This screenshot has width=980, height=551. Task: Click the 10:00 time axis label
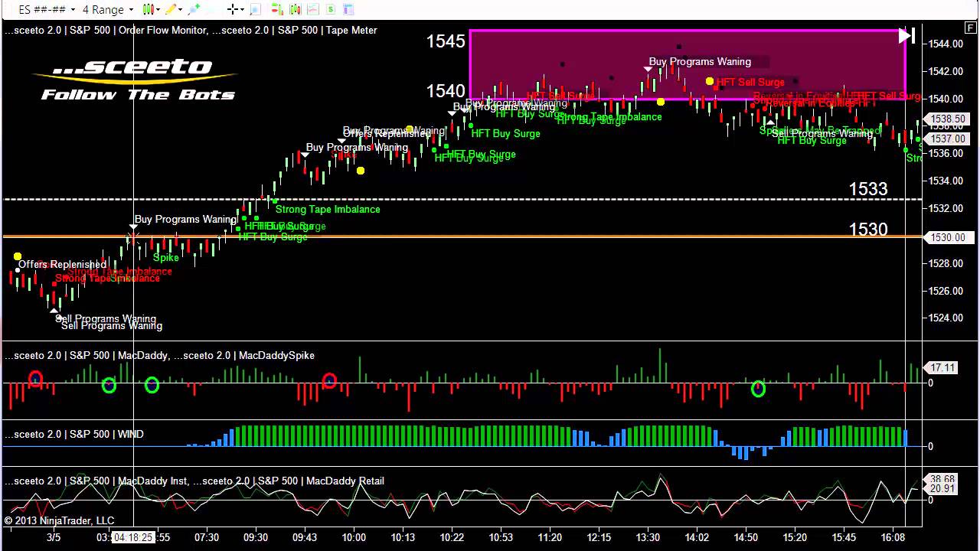354,537
